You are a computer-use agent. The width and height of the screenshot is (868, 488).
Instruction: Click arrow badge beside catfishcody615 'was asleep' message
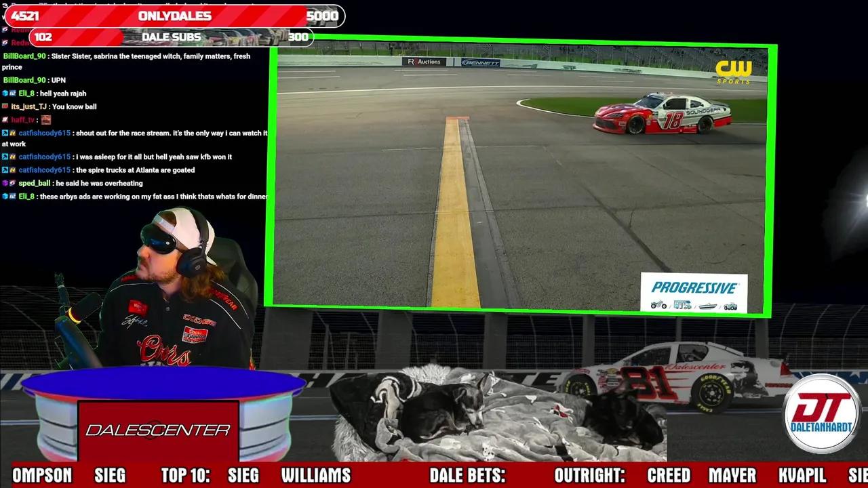coord(5,157)
